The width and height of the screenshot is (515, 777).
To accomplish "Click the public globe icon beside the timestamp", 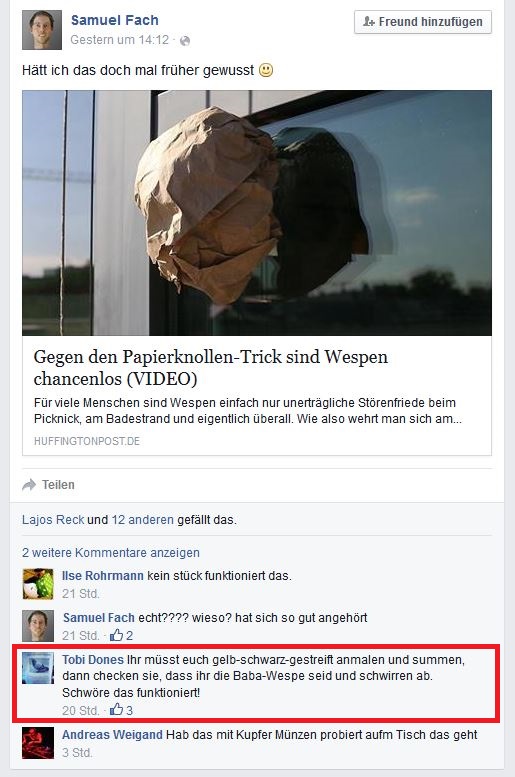I will click(185, 41).
